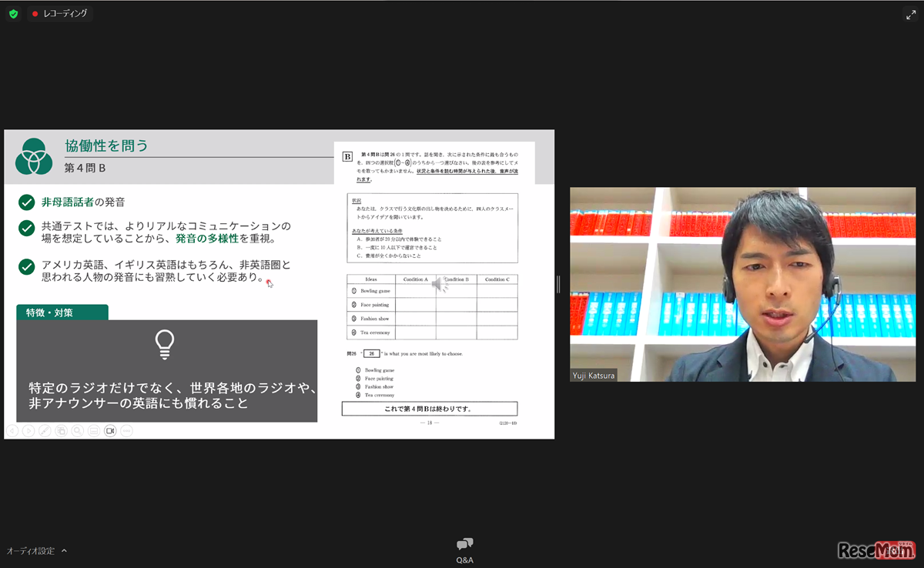
Task: Advance to next slide with the right arrow
Action: pyautogui.click(x=28, y=430)
